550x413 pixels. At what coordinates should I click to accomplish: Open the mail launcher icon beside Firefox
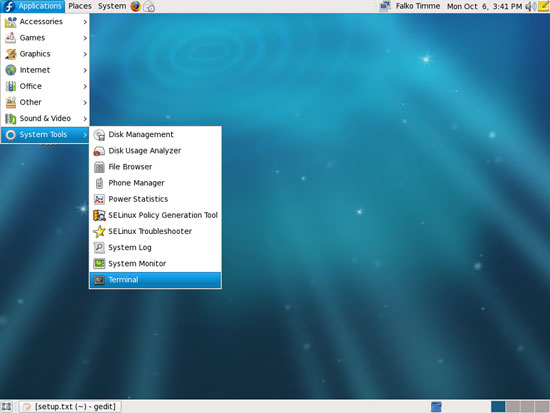pos(149,6)
